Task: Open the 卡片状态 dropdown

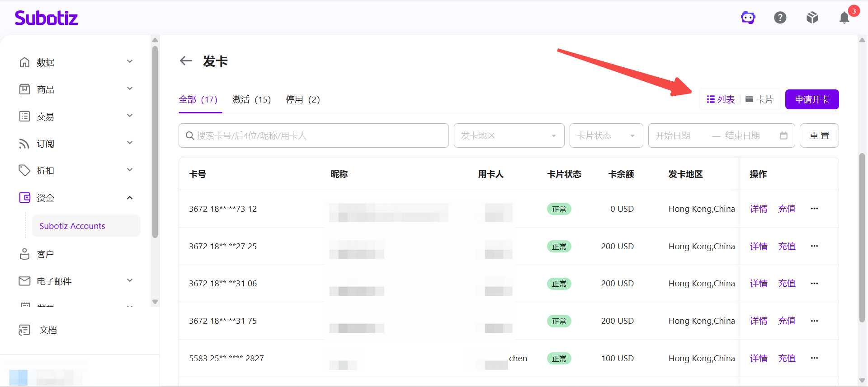Action: [x=606, y=135]
